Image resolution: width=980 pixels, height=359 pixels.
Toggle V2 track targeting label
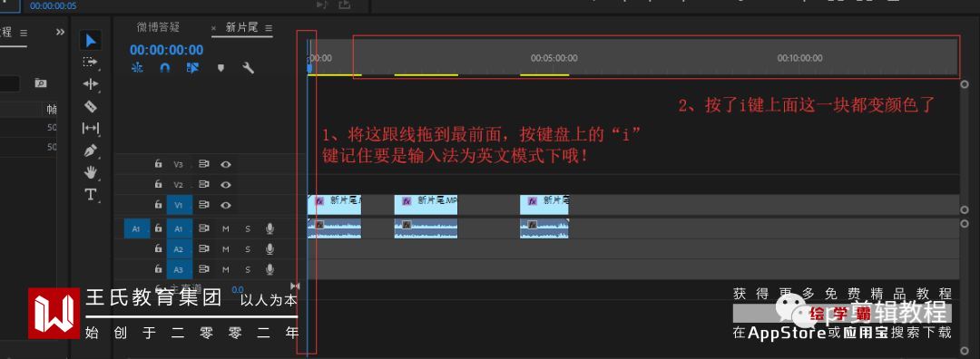pyautogui.click(x=180, y=185)
